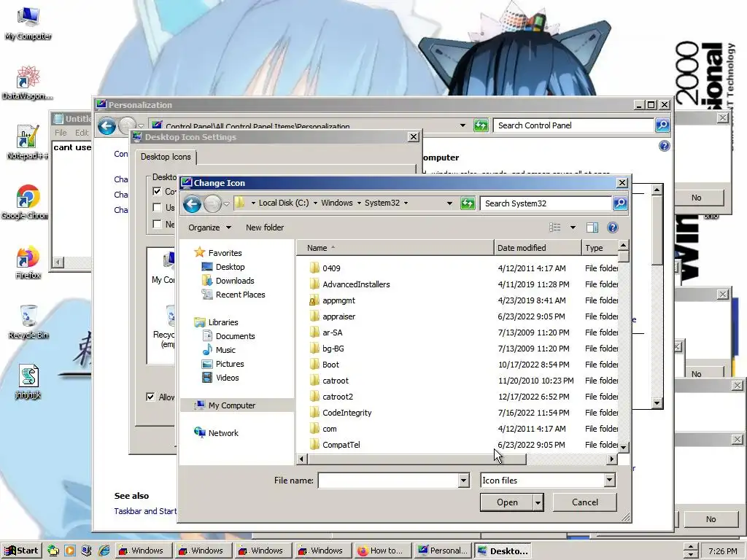Image resolution: width=747 pixels, height=560 pixels.
Task: Click the media player quick launch icon
Action: (x=70, y=551)
